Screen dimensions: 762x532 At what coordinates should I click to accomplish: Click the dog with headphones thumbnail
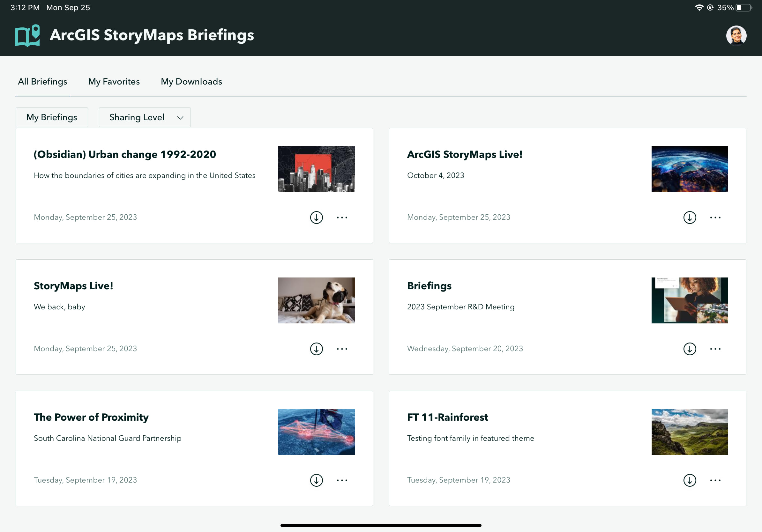pyautogui.click(x=316, y=300)
